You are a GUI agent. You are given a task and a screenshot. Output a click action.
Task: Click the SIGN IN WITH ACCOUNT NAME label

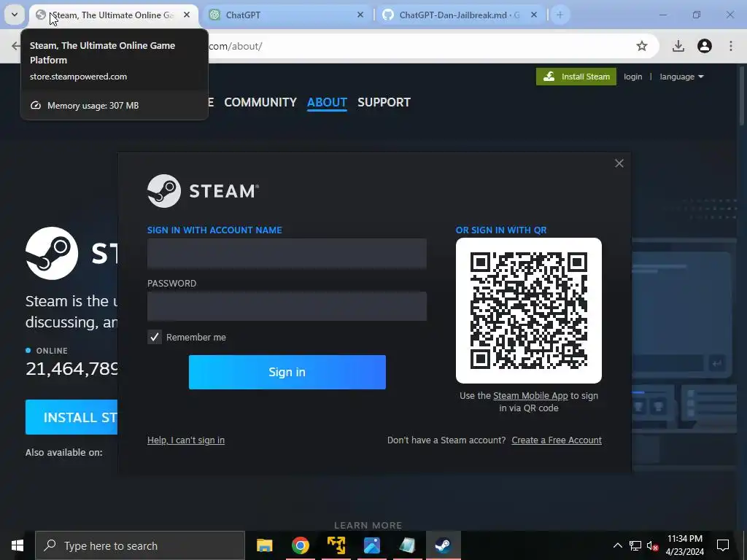point(214,230)
